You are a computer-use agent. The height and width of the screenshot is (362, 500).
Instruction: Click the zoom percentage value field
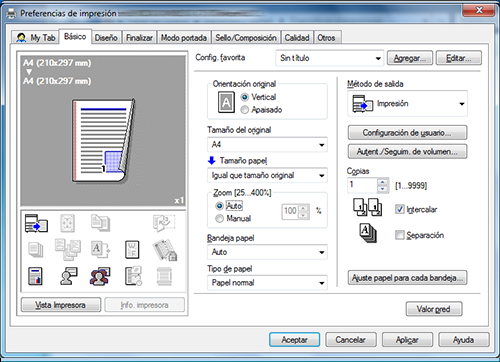click(x=290, y=211)
